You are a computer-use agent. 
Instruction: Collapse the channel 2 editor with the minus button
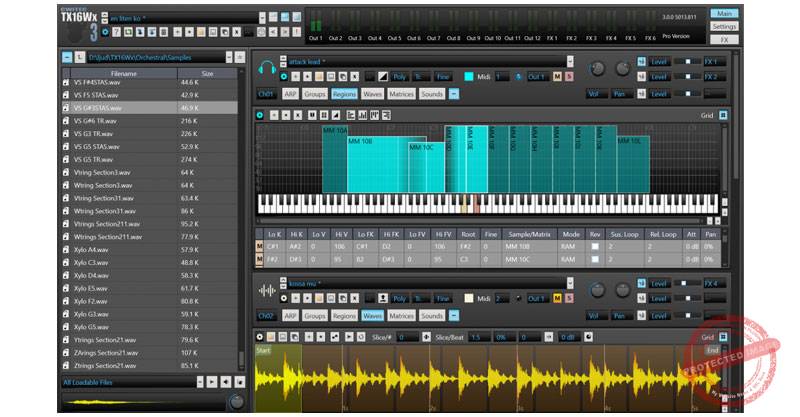[x=454, y=315]
